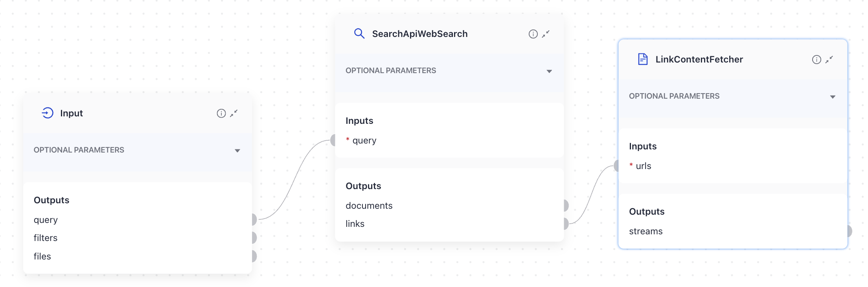This screenshot has height=287, width=868.
Task: Click the query input port on SearchApiWebSearch
Action: (x=333, y=140)
